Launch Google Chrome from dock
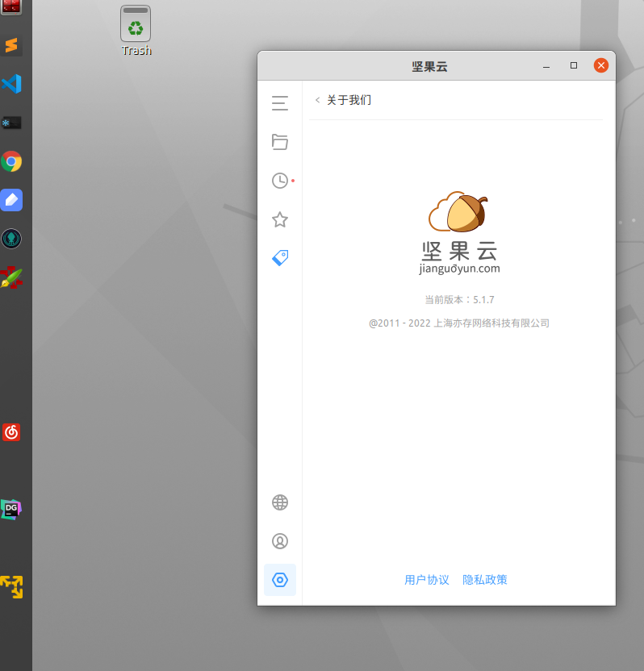Image resolution: width=644 pixels, height=671 pixels. (x=11, y=161)
